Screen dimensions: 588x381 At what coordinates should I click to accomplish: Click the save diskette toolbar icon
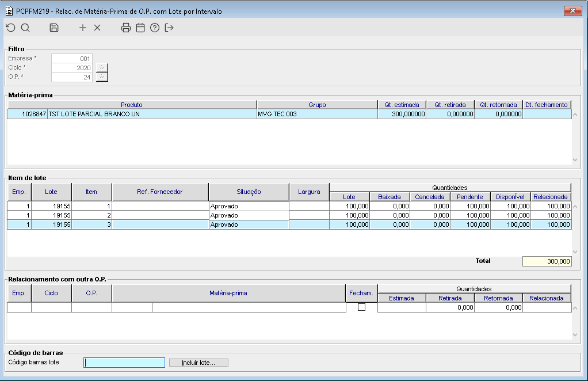(x=54, y=28)
